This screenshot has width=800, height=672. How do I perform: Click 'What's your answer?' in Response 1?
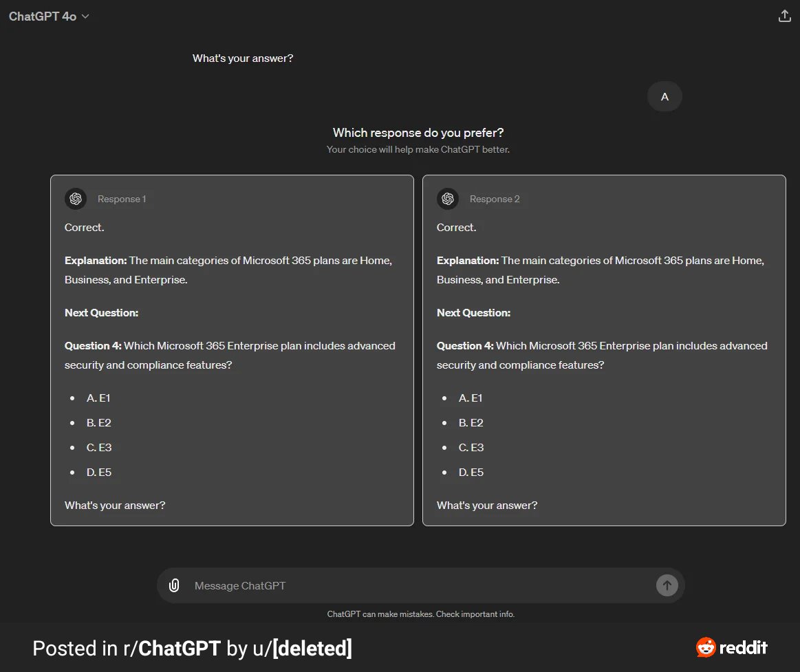click(115, 506)
